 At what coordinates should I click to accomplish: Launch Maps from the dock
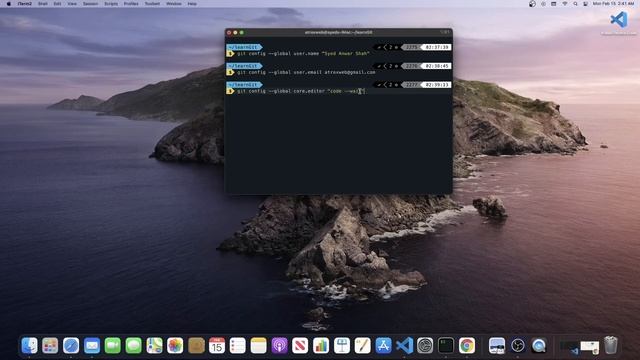point(154,346)
